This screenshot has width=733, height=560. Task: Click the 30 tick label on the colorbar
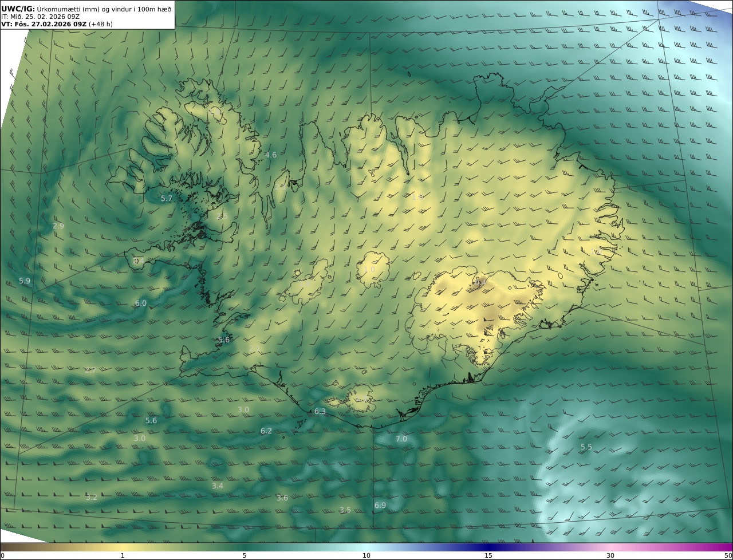pos(610,555)
